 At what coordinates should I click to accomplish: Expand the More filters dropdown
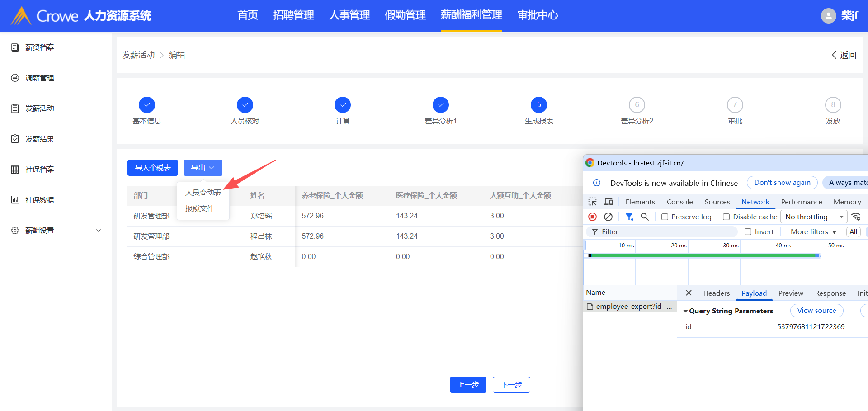tap(813, 232)
